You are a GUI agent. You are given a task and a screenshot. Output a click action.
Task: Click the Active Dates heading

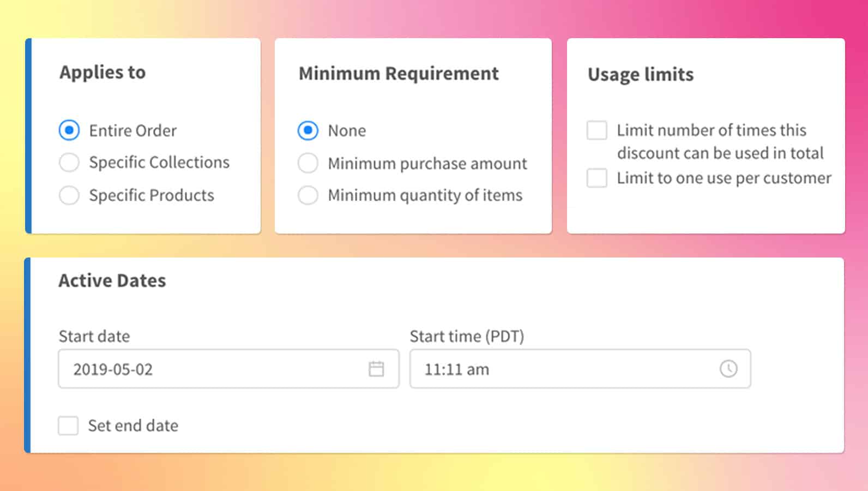[x=112, y=280]
